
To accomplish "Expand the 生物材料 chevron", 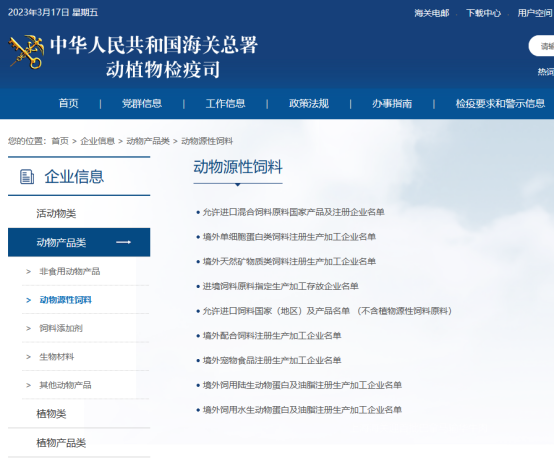I will (29, 357).
